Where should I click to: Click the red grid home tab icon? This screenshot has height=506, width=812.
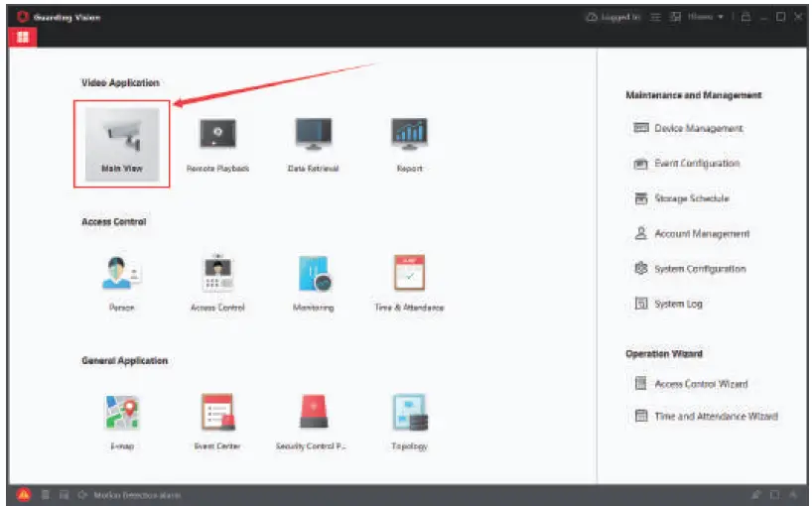click(23, 37)
